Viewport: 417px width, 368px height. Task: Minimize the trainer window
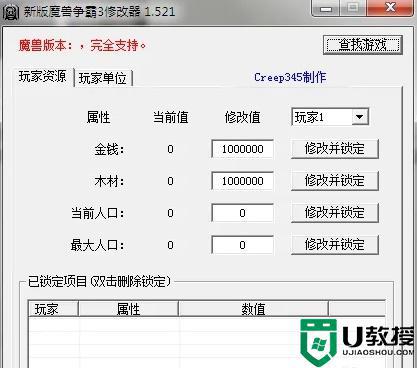pyautogui.click(x=325, y=8)
